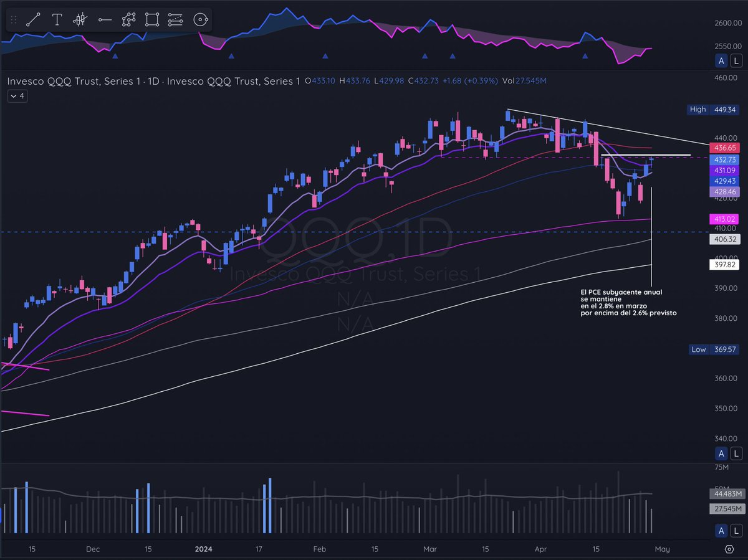Select the Text annotation tool

point(57,20)
